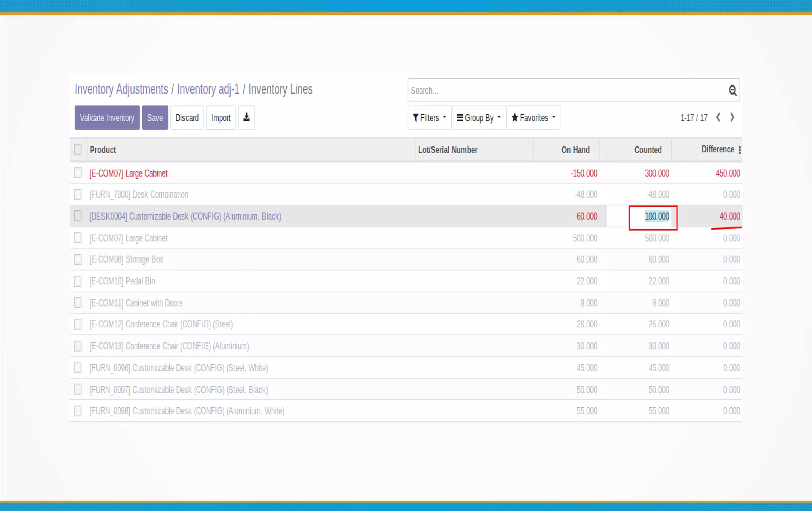Open the Favorites dropdown
Screen dimensions: 812x511
click(x=533, y=118)
